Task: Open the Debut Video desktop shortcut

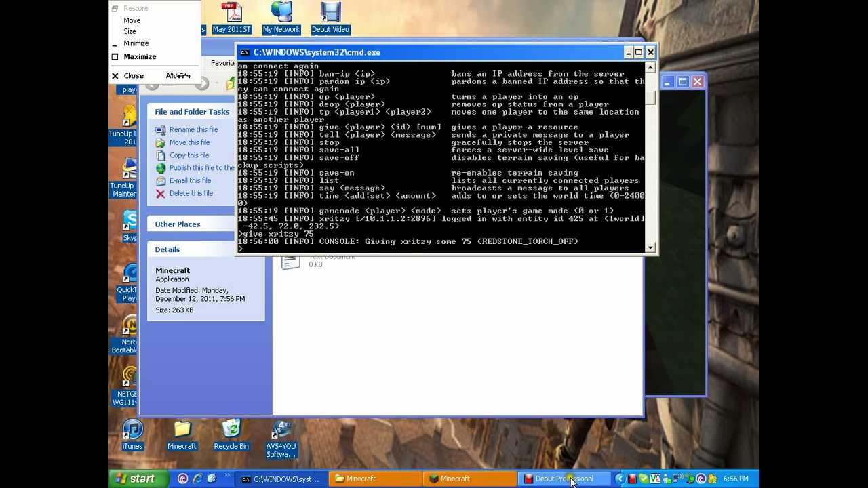Action: click(x=330, y=18)
